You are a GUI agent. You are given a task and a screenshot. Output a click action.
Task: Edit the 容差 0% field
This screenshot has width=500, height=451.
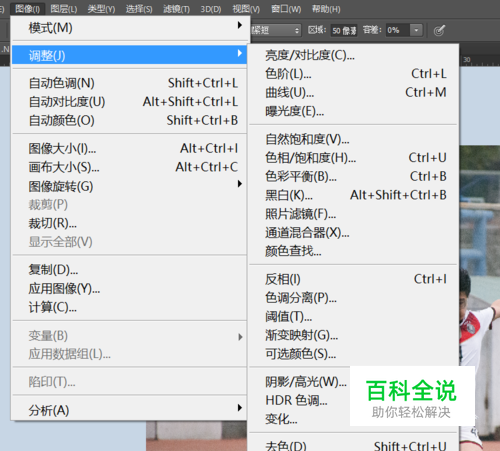[x=398, y=30]
